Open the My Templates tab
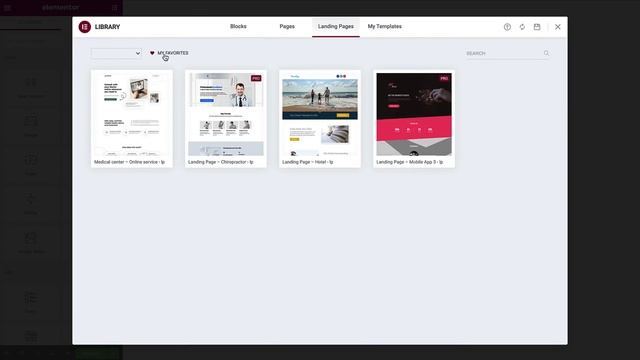The height and width of the screenshot is (360, 640). click(384, 27)
